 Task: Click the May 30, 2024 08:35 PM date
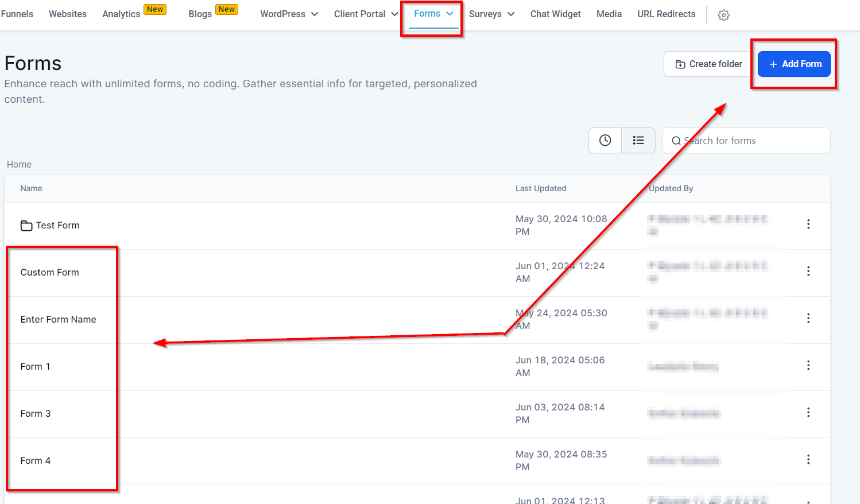tap(561, 460)
